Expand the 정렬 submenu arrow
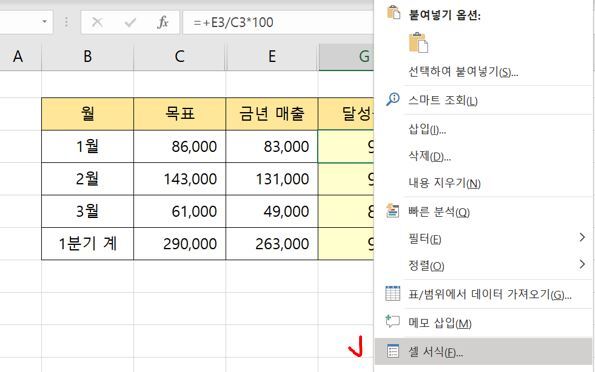 tap(582, 264)
